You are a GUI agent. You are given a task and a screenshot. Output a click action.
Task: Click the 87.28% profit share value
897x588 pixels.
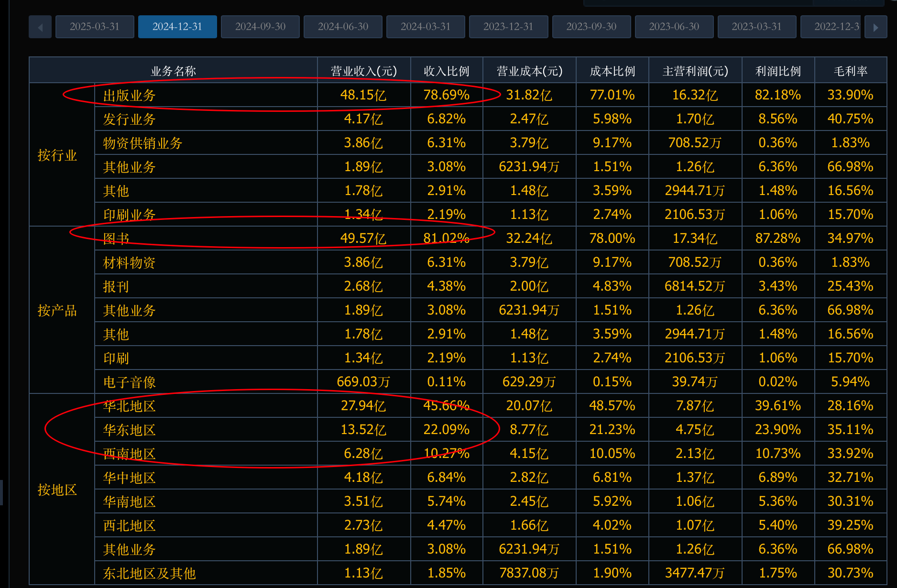pyautogui.click(x=778, y=238)
